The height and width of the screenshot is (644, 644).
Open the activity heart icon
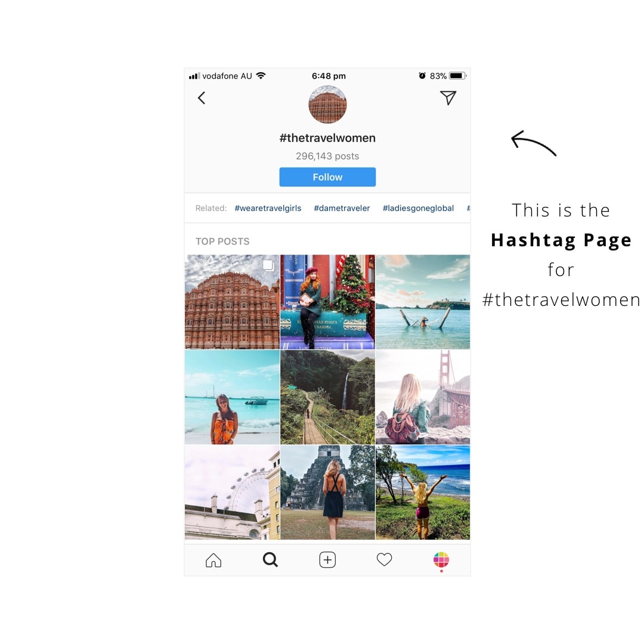(385, 559)
